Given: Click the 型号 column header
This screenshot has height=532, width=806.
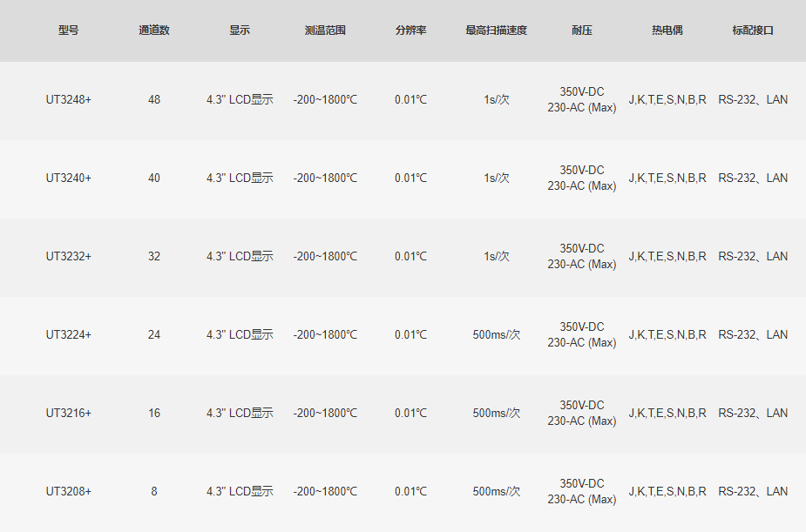Looking at the screenshot, I should pos(68,30).
